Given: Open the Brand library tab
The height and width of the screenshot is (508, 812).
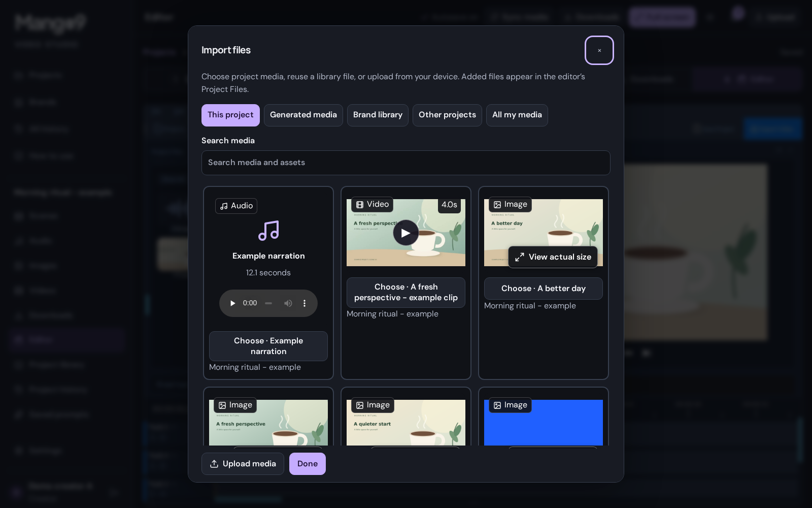Looking at the screenshot, I should pyautogui.click(x=378, y=115).
